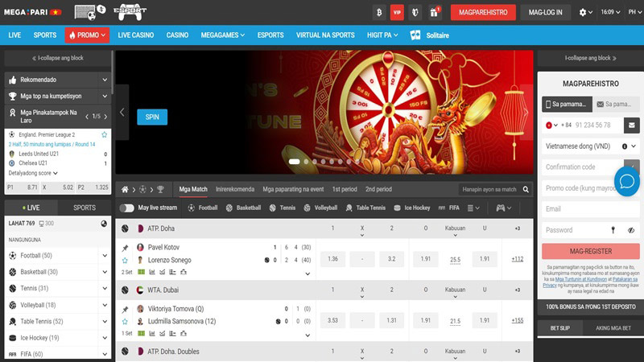Viewport: 644px width, 362px height.
Task: Filter matches by Tennis
Action: pyautogui.click(x=283, y=208)
